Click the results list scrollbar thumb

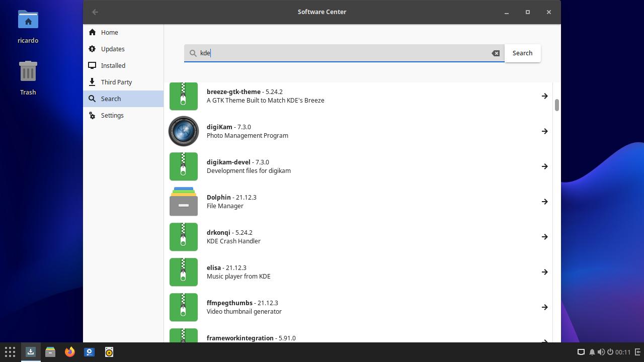557,105
